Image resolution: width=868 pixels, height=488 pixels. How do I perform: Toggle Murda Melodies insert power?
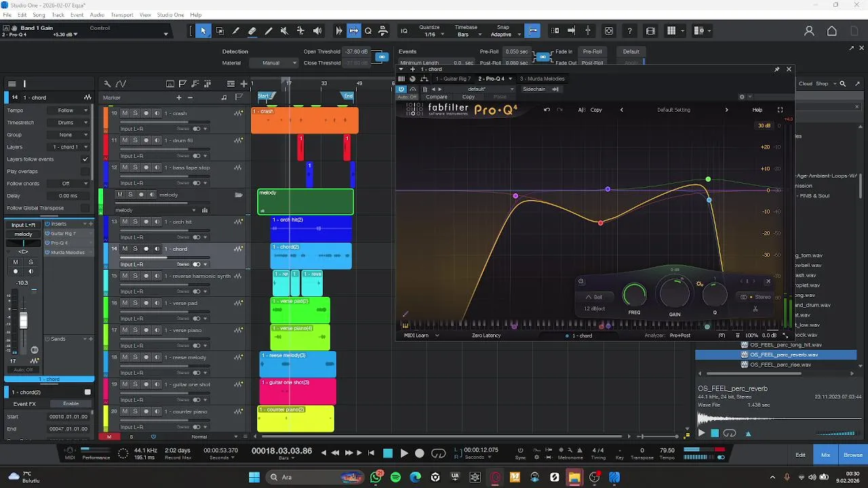(47, 253)
